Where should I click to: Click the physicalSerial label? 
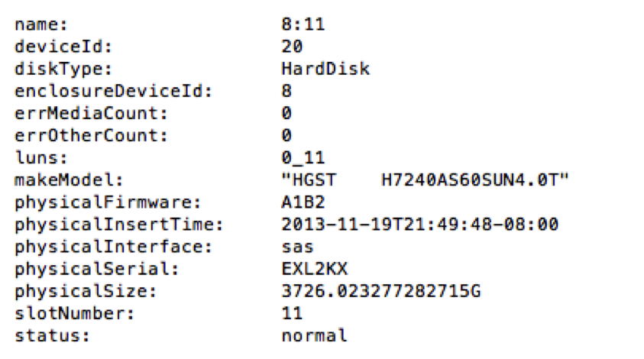97,269
